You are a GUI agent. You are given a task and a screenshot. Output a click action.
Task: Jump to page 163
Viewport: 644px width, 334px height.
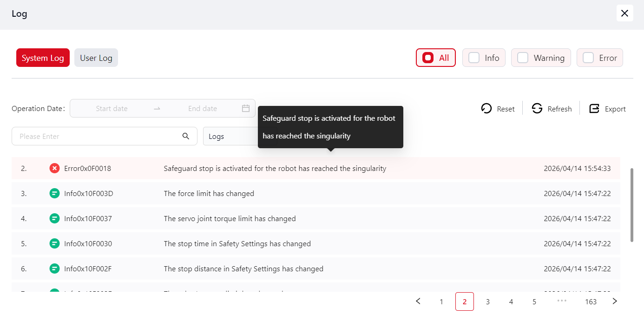pyautogui.click(x=591, y=301)
